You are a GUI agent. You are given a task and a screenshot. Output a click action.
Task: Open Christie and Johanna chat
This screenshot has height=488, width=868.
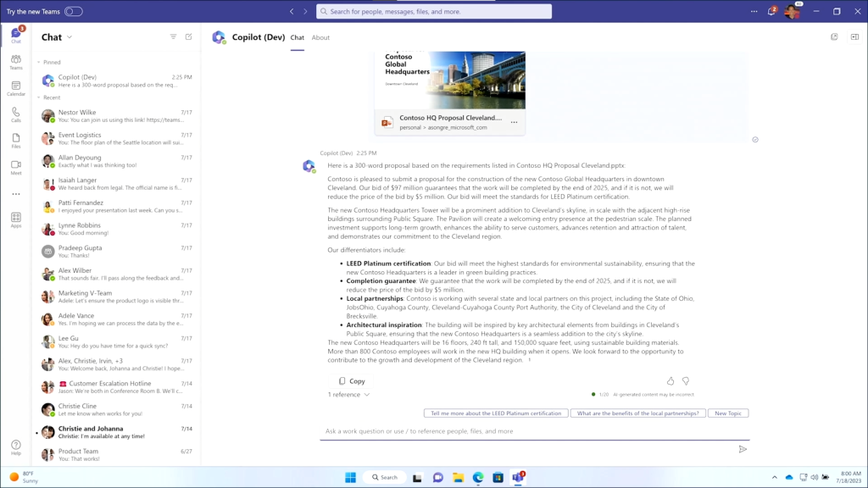(x=117, y=432)
